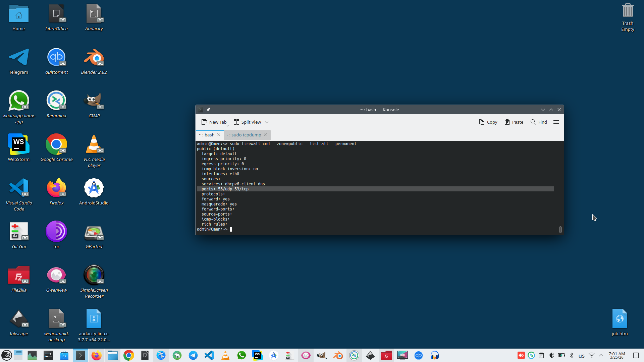644x362 pixels.
Task: Click the volume icon in system tray
Action: [551, 355]
